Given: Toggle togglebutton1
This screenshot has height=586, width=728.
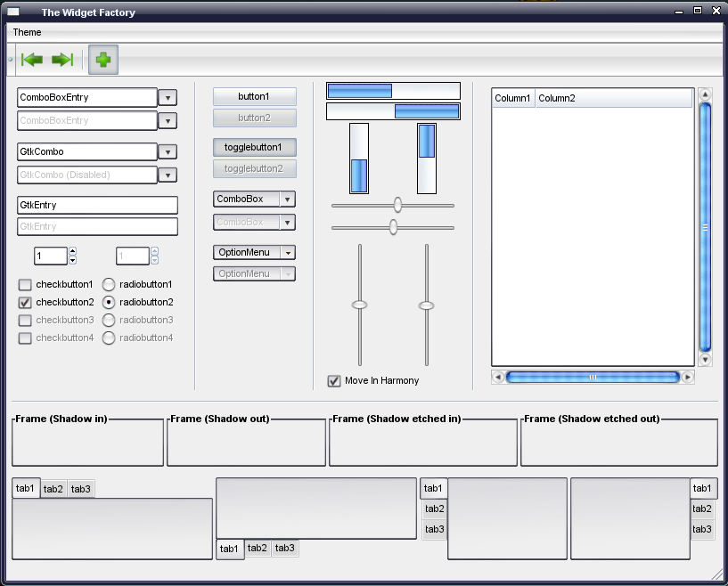Looking at the screenshot, I should [x=255, y=147].
